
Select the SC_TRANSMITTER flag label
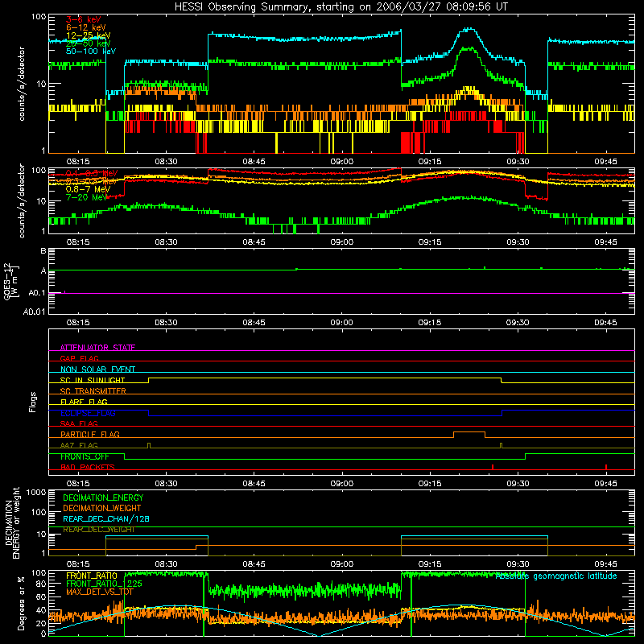click(x=93, y=391)
